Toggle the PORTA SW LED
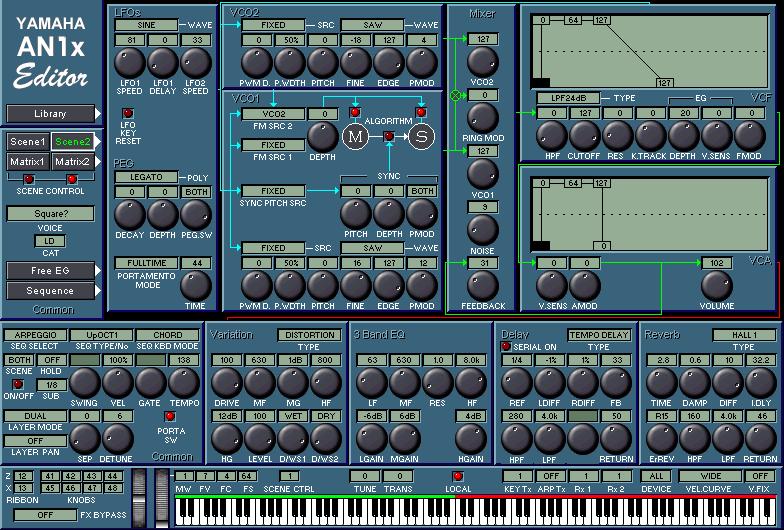 pyautogui.click(x=170, y=416)
